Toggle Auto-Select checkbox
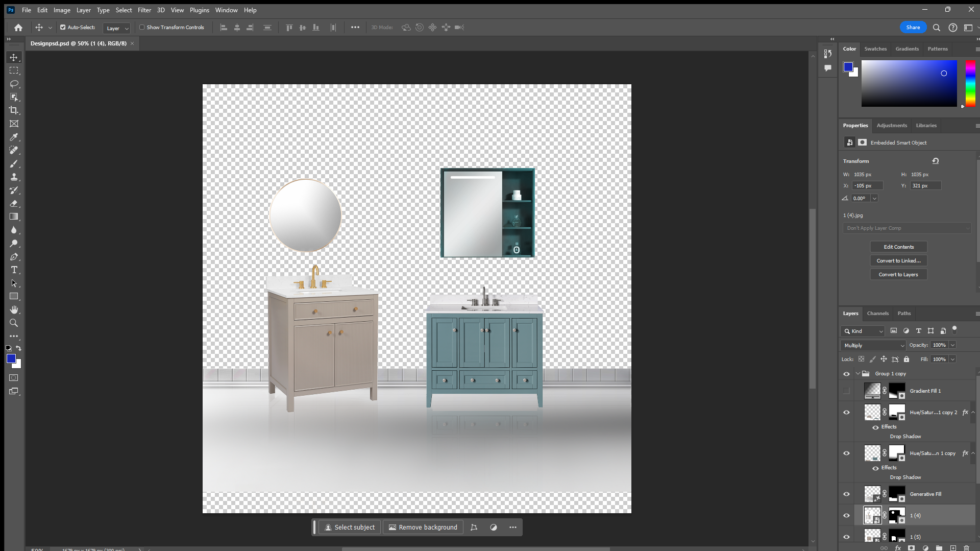980x551 pixels. [x=63, y=28]
